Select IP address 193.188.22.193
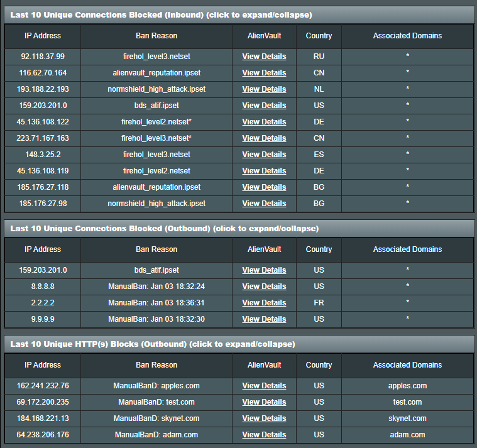477x448 pixels. pos(43,89)
